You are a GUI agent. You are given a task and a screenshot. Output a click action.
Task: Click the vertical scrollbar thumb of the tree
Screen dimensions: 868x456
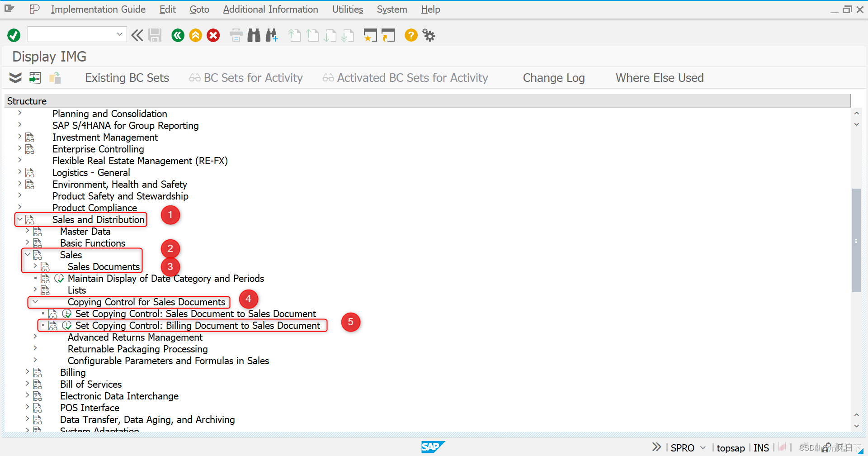[x=856, y=240]
